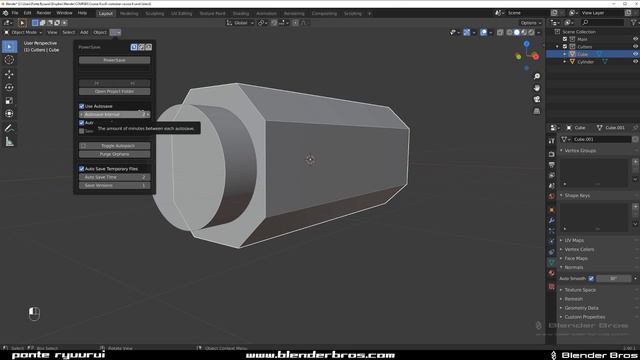Open the Render properties tab
The height and width of the screenshot is (360, 640).
click(551, 154)
